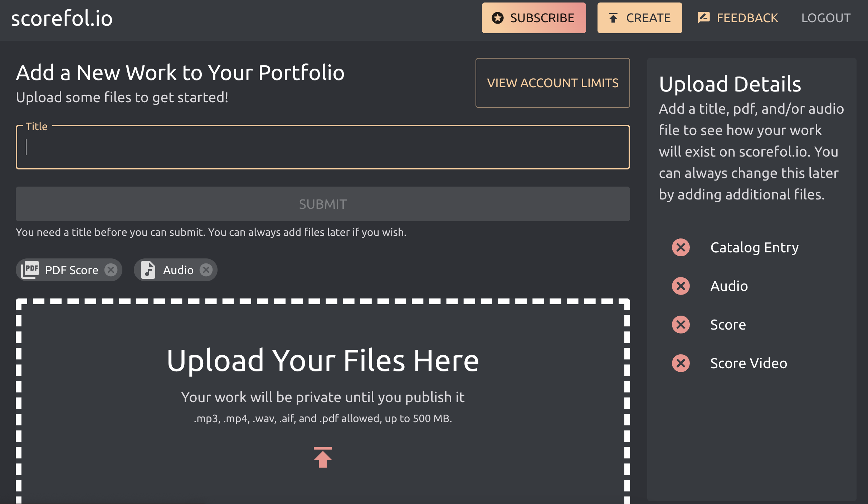Image resolution: width=868 pixels, height=504 pixels.
Task: Click the star icon on Subscribe
Action: coord(497,18)
